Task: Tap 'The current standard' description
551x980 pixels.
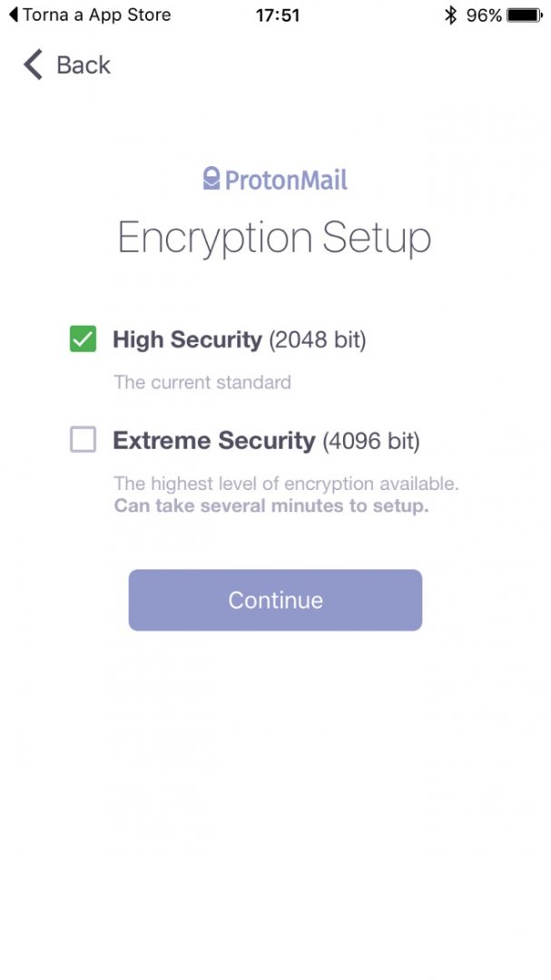Action: (x=202, y=382)
